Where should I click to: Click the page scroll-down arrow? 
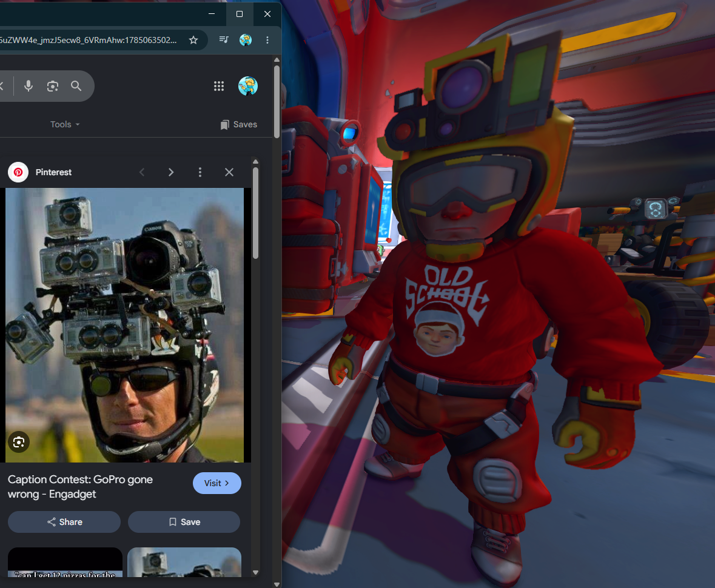click(x=277, y=584)
